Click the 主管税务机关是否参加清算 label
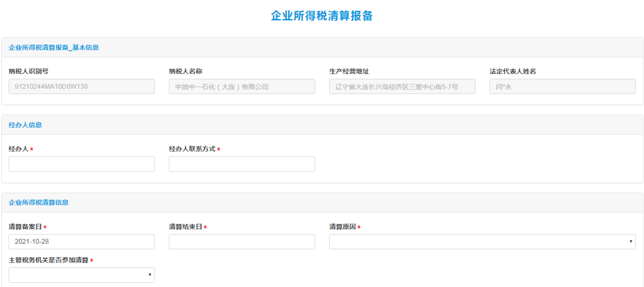The image size is (644, 287). coord(48,260)
